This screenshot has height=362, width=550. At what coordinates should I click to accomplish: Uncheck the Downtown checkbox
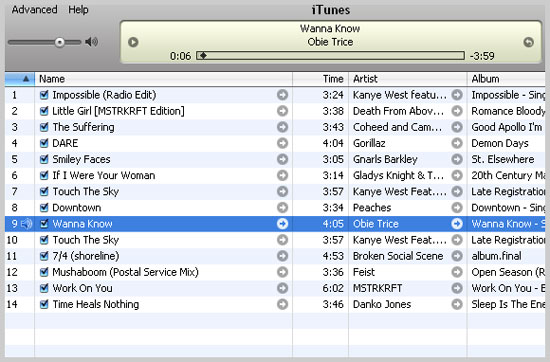pos(44,208)
